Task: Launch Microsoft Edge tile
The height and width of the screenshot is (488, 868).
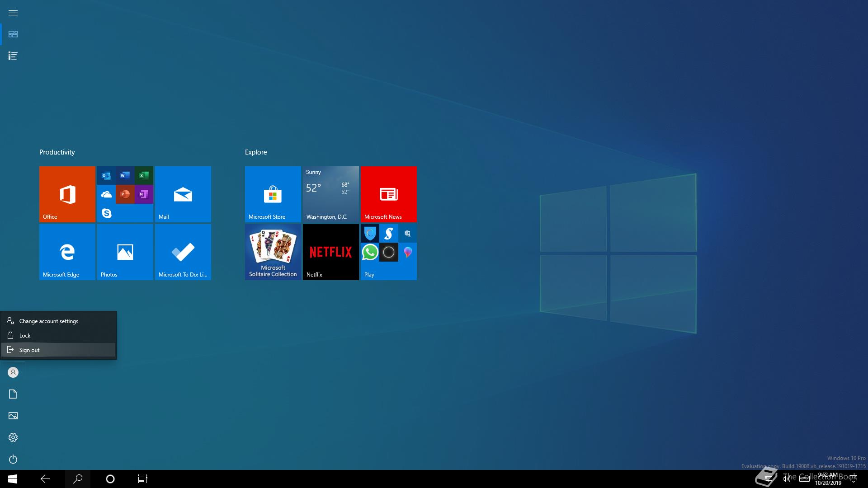Action: pos(67,252)
